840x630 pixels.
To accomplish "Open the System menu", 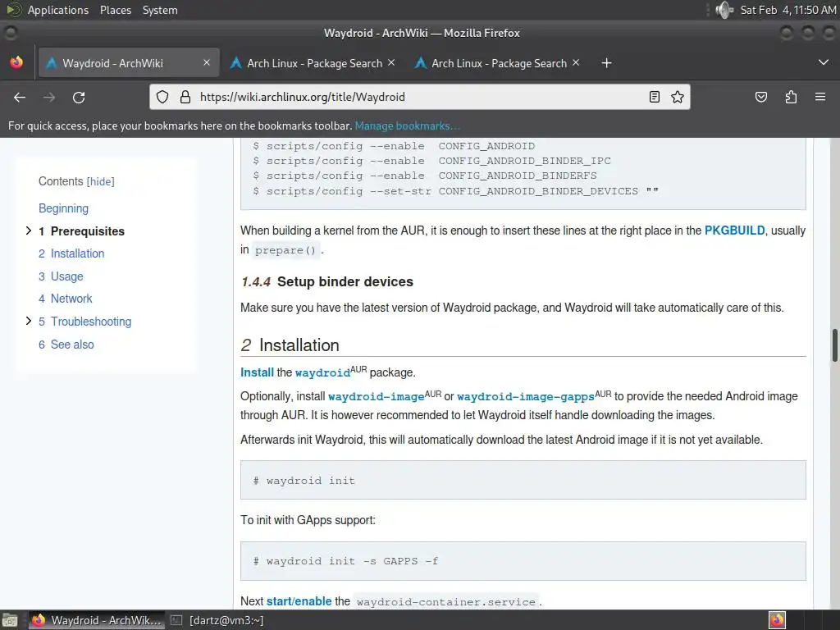I will click(160, 10).
